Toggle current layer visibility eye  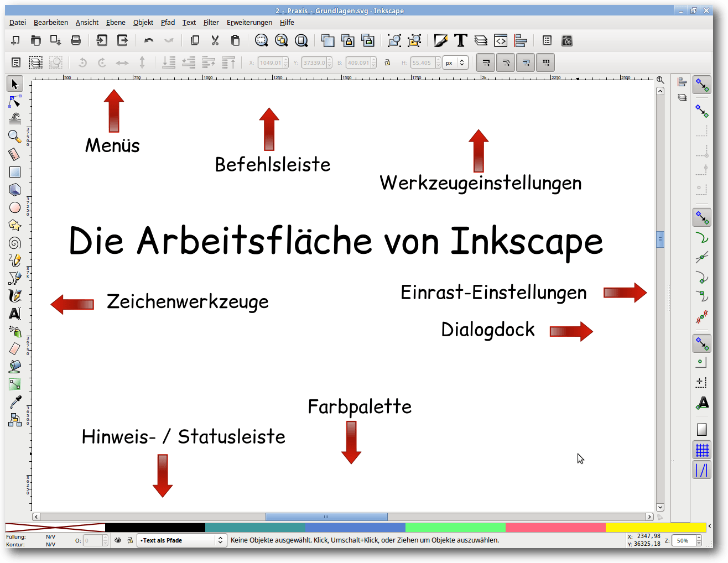tap(118, 540)
